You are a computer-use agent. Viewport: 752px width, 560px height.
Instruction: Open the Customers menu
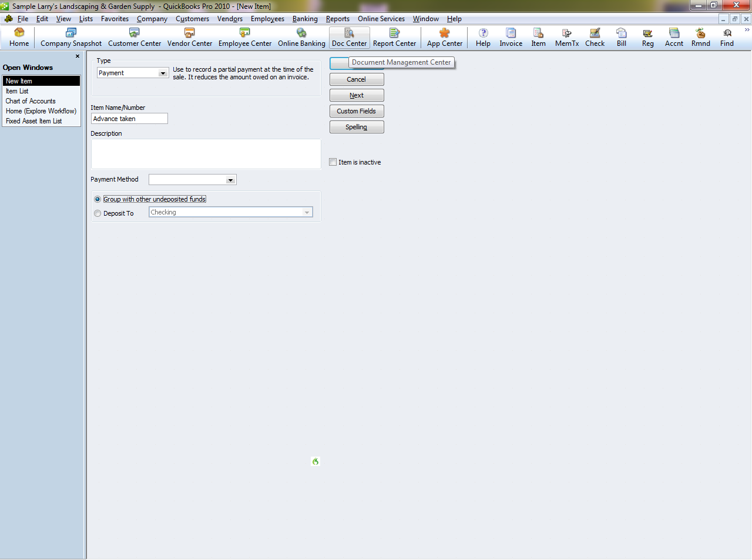click(x=192, y=19)
